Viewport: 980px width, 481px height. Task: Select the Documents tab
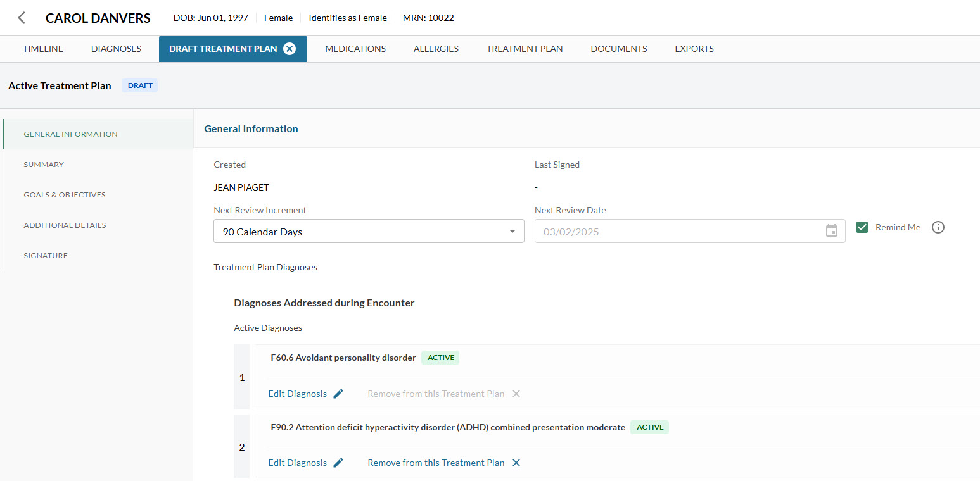point(618,49)
